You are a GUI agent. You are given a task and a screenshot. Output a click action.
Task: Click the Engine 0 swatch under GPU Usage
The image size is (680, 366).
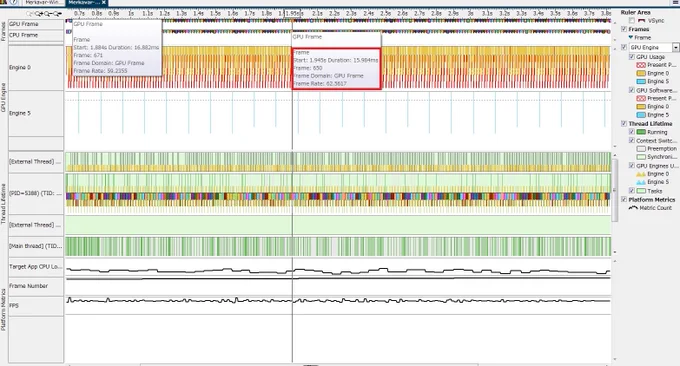[641, 73]
